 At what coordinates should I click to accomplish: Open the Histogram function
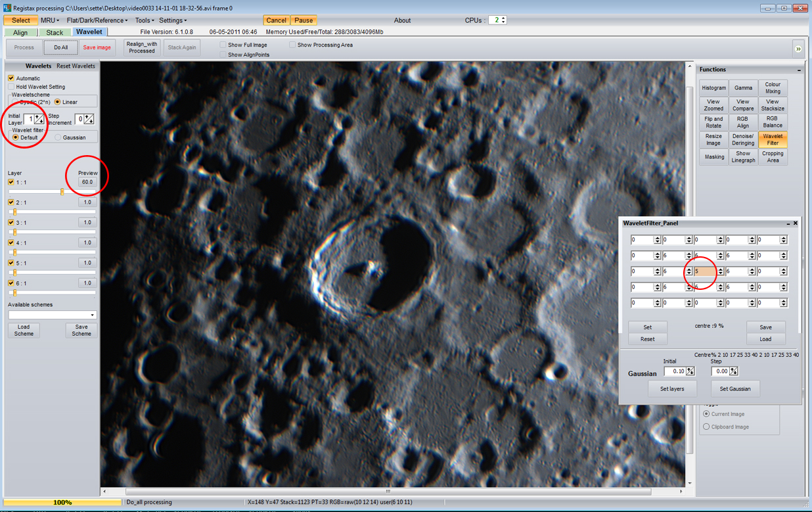coord(713,87)
